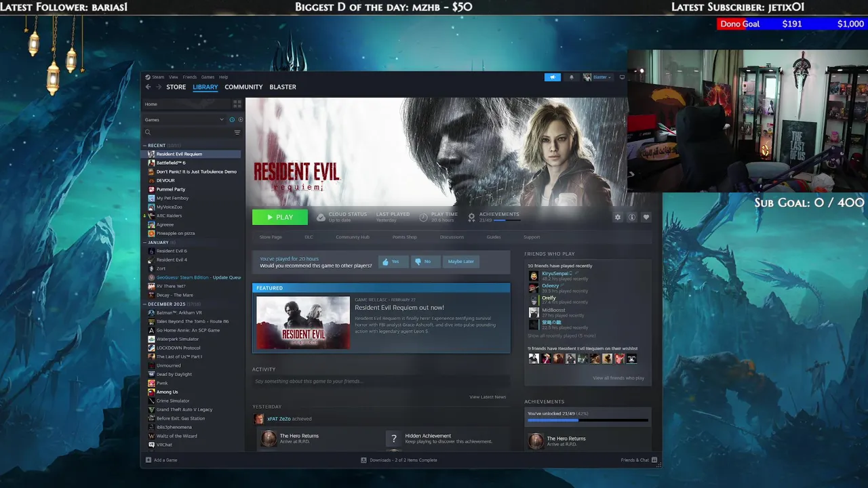The height and width of the screenshot is (488, 868).
Task: Open the Friends menu
Action: [190, 77]
